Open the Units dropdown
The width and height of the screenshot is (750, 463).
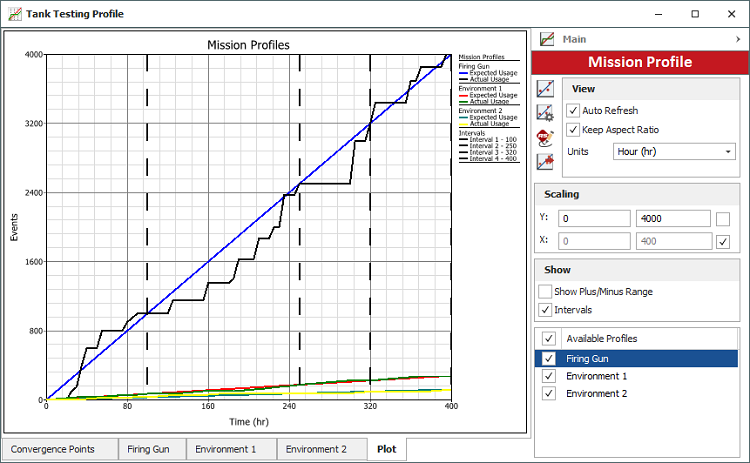(x=675, y=152)
